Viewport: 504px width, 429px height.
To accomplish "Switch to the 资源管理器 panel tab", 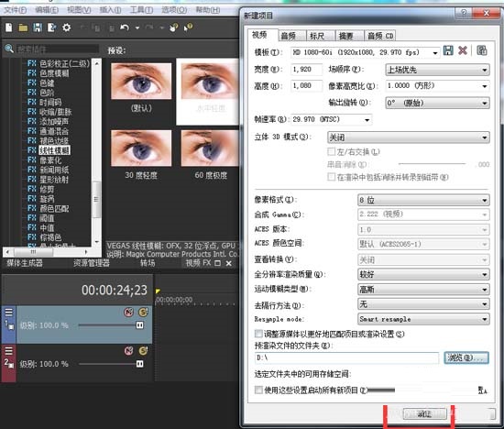I will pos(92,263).
